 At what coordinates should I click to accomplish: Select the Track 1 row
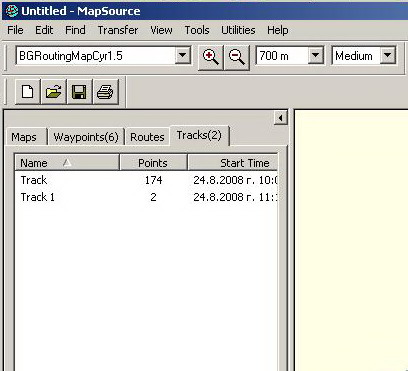[x=146, y=197]
